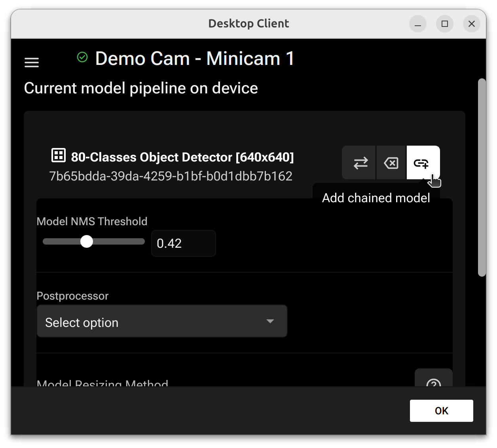Click the Model NMS Threshold slider handle
497x448 pixels.
pos(87,241)
